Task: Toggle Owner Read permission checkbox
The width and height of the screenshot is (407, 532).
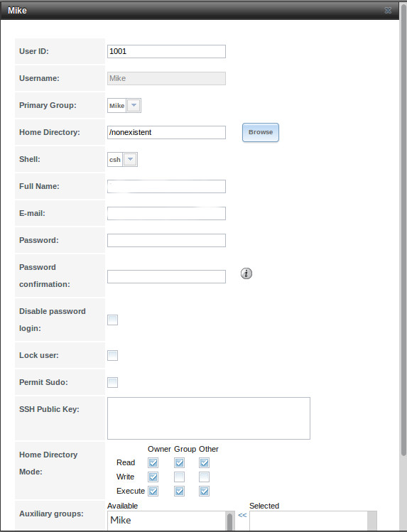Action: coord(153,463)
